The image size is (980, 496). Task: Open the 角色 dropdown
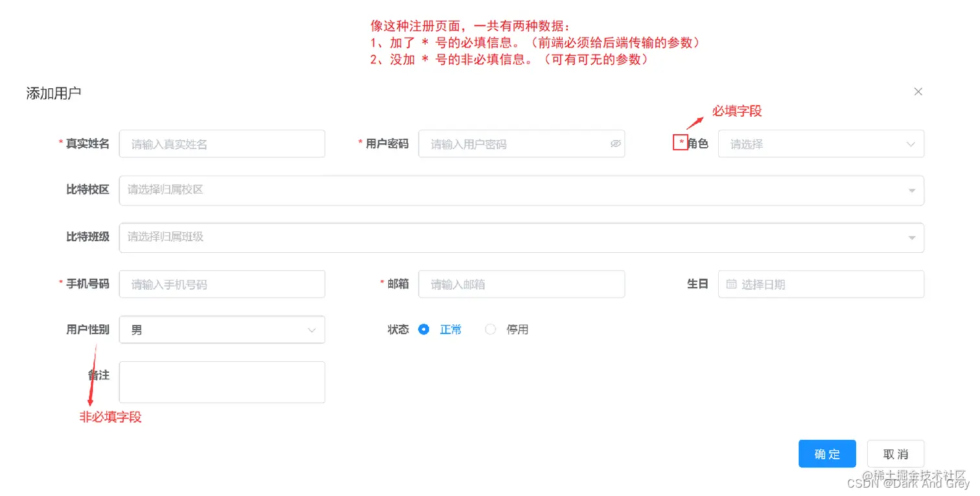[x=821, y=144]
